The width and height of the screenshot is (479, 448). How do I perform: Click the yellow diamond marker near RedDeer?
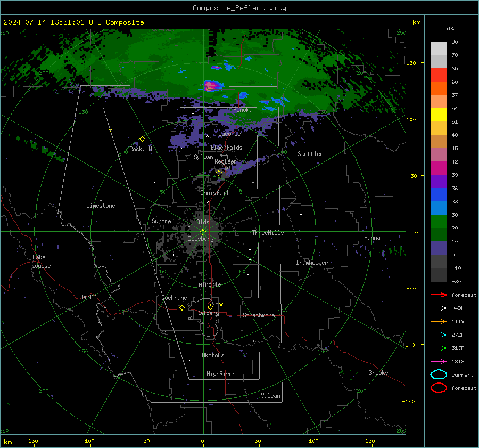pyautogui.click(x=219, y=173)
